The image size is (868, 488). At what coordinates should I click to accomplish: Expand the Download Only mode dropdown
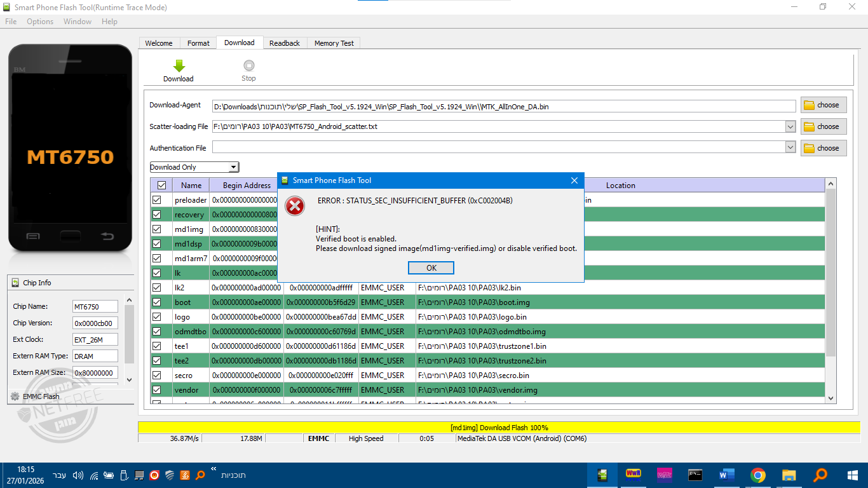coord(233,167)
